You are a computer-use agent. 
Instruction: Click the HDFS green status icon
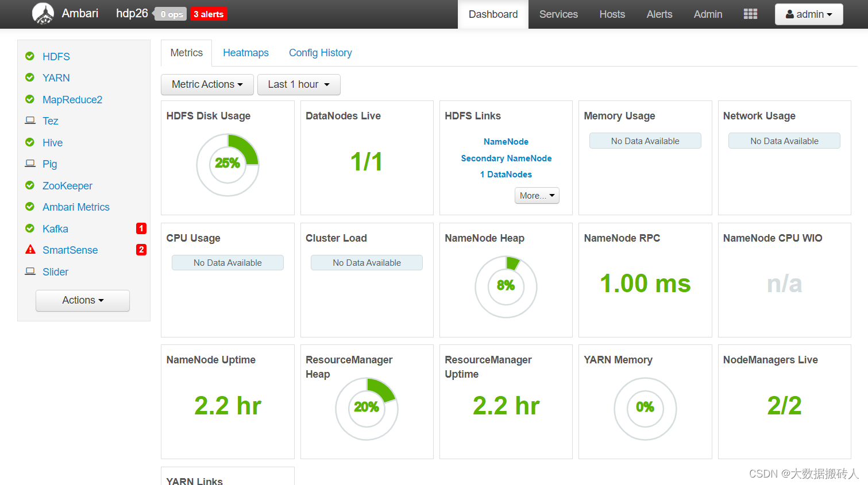click(x=30, y=56)
